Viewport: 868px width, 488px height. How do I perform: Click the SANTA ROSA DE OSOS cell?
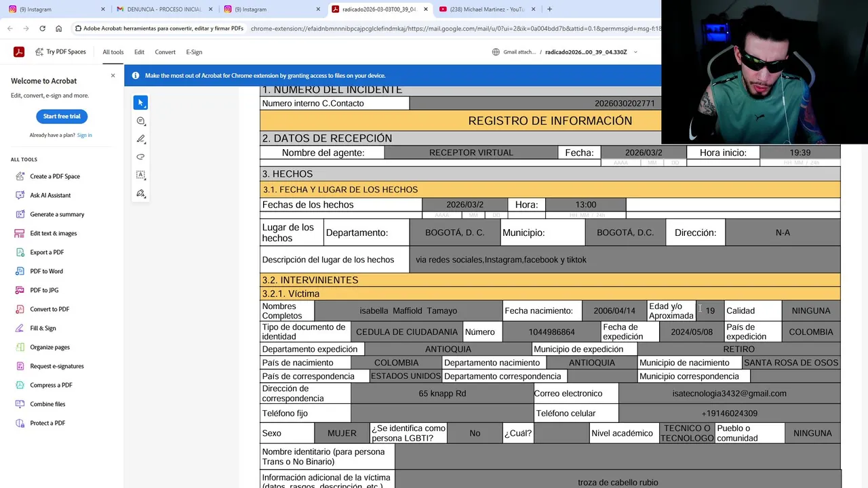point(791,363)
